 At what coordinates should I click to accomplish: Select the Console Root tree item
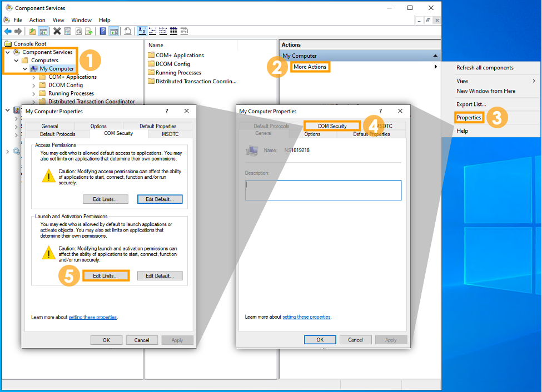[29, 44]
